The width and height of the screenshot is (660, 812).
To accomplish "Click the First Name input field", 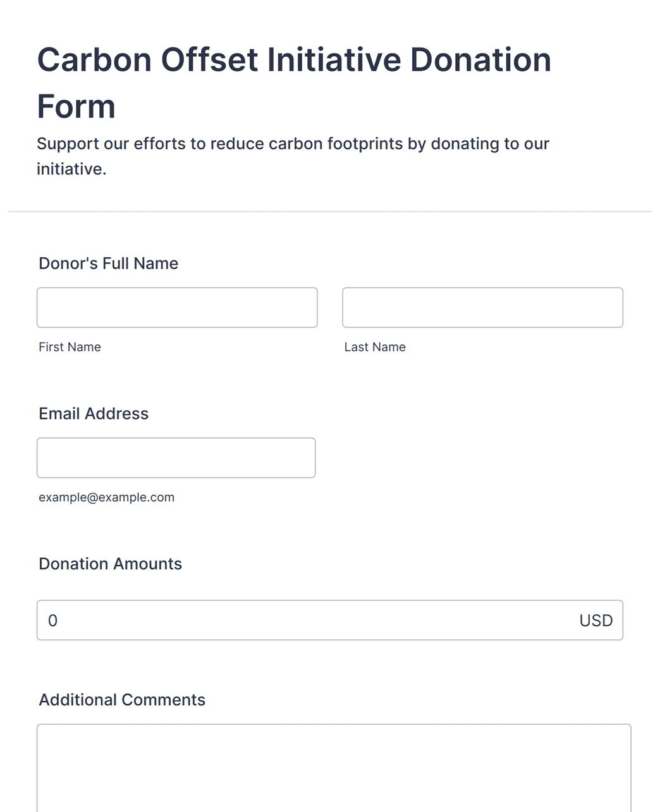I will coord(177,308).
